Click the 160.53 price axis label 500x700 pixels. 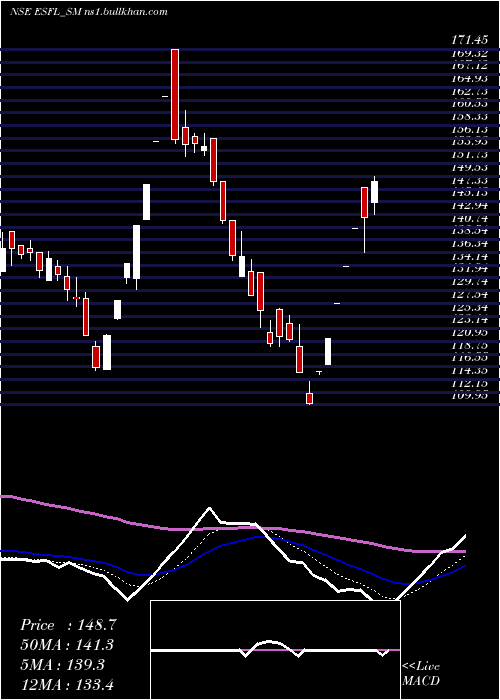pyautogui.click(x=470, y=104)
